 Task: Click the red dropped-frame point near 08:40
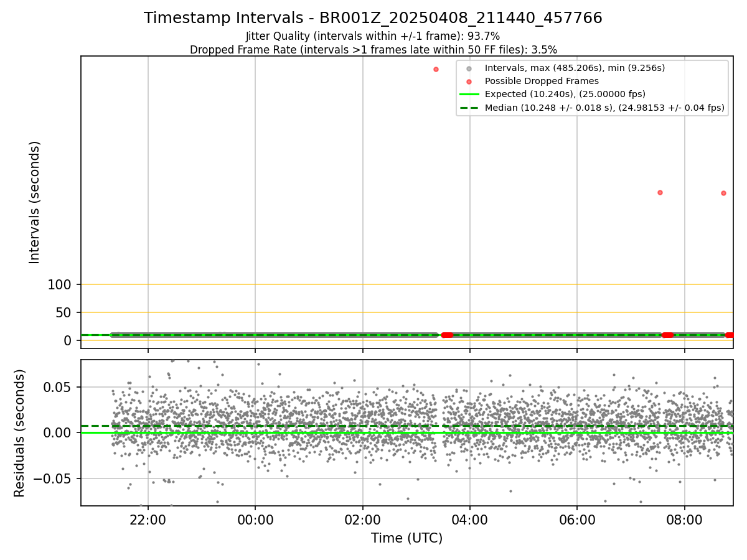click(x=723, y=193)
